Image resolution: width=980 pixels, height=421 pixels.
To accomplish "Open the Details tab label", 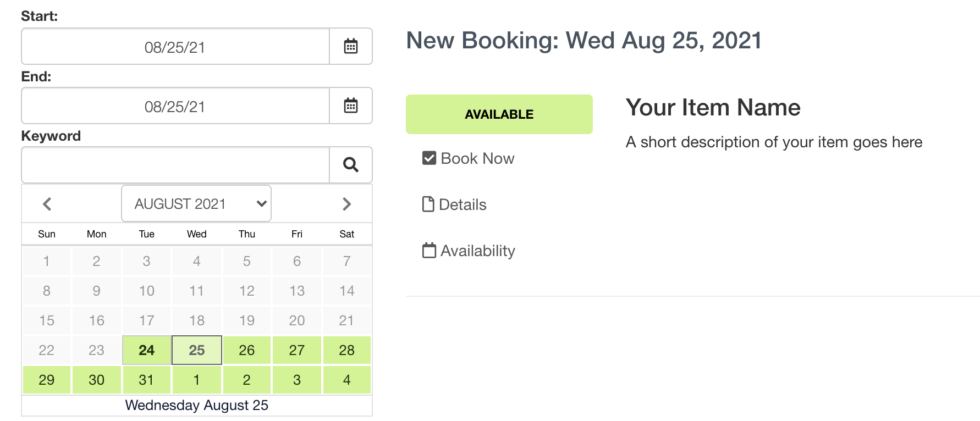I will coord(463,204).
